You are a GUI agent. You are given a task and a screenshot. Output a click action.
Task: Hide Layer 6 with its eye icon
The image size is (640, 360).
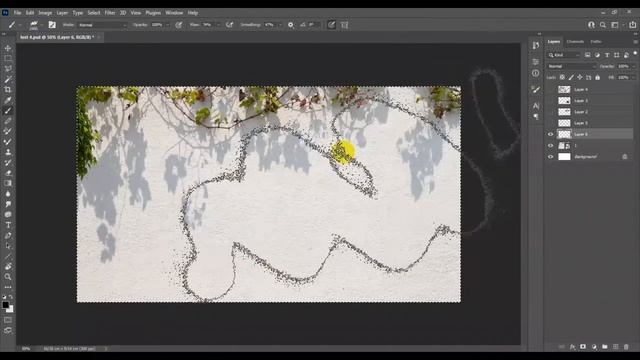[x=550, y=134]
